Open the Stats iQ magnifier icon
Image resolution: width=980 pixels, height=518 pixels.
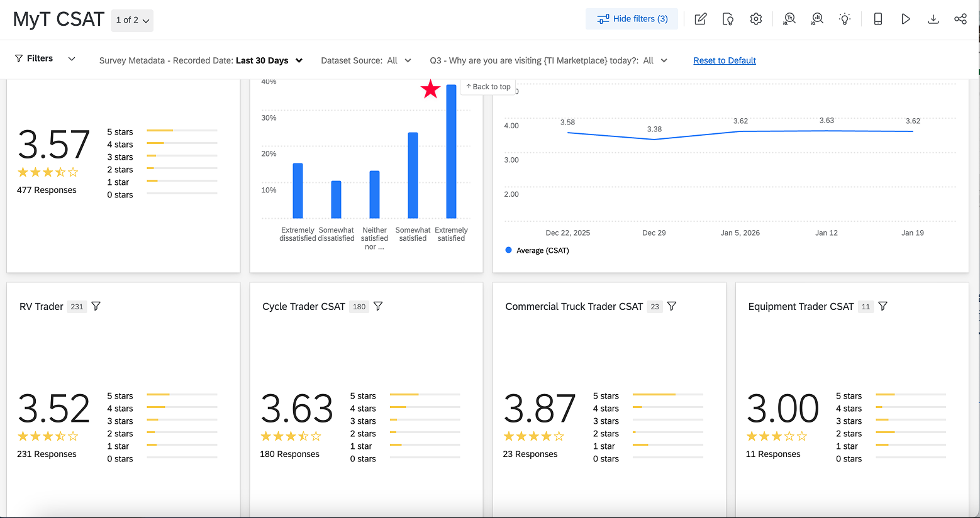[x=817, y=19]
